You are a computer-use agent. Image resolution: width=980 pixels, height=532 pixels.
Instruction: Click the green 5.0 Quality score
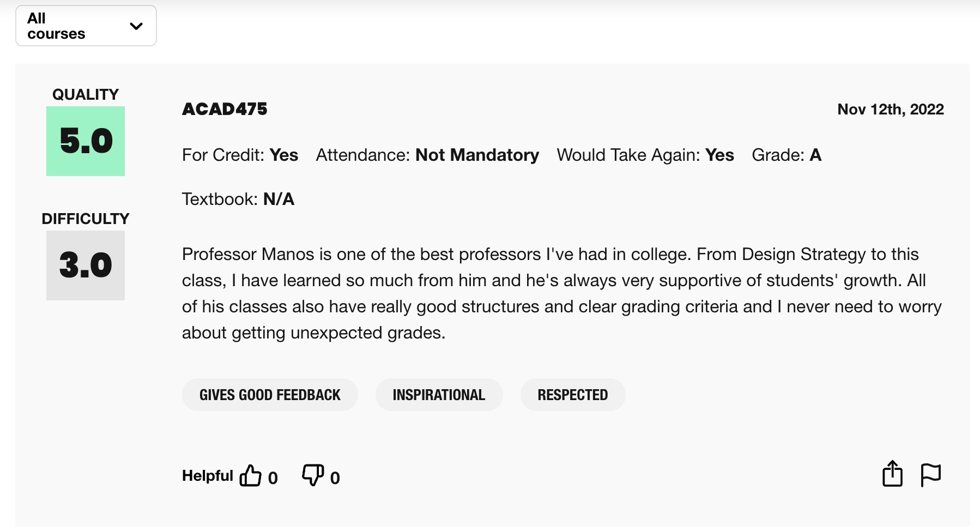coord(85,141)
